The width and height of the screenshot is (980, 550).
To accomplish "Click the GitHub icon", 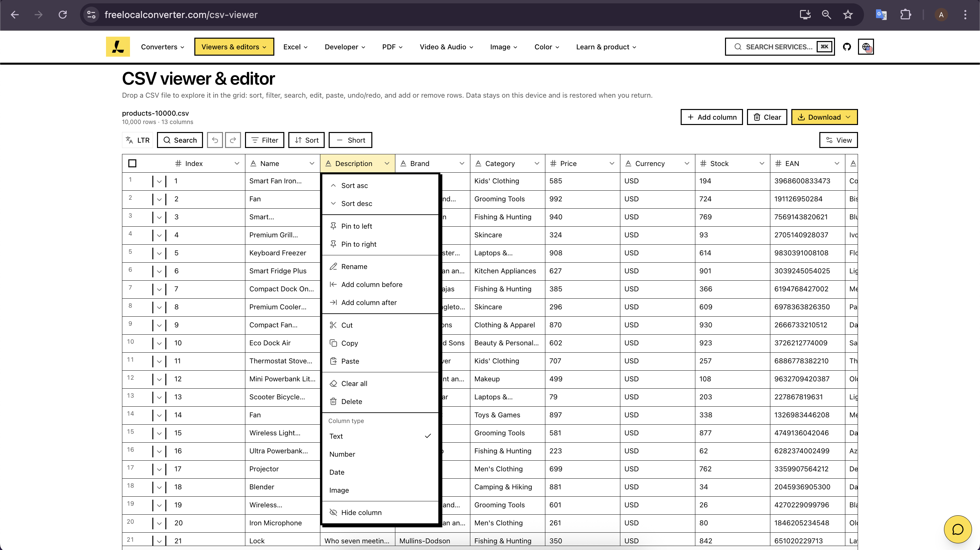I will 847,46.
